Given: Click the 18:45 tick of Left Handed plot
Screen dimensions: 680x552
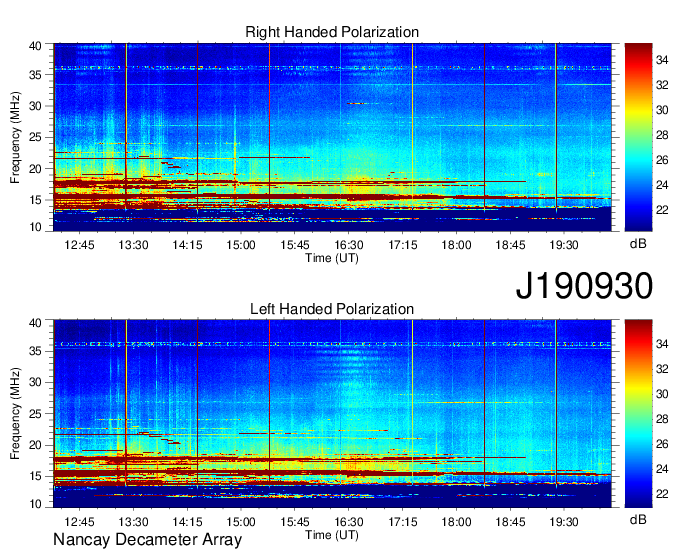Looking at the screenshot, I should click(x=510, y=522).
